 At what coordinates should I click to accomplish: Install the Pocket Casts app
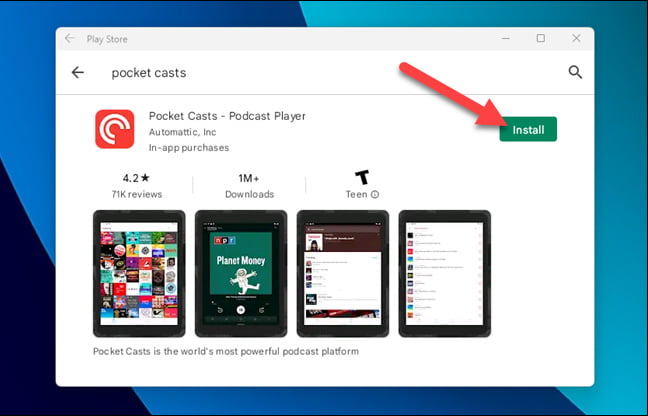528,129
